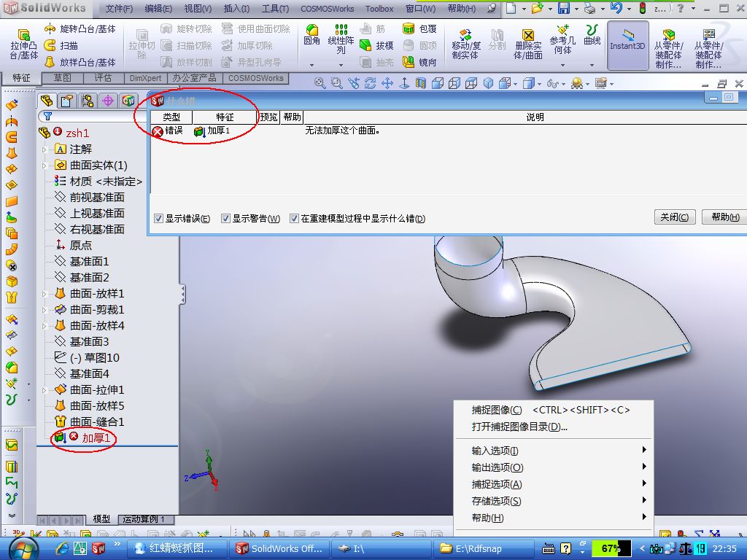Click the Undo icon in the title toolbar

point(616,8)
